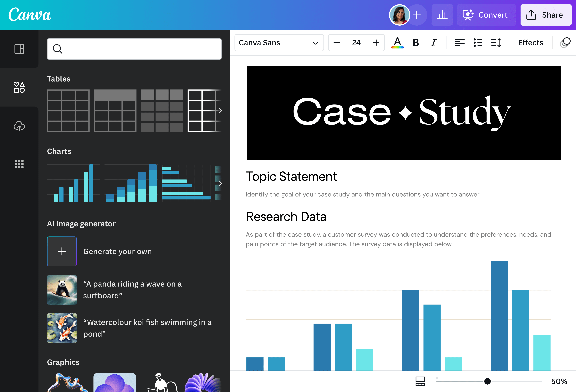Click Generate your own under AI image generator
Viewport: 576px width, 392px height.
point(62,251)
